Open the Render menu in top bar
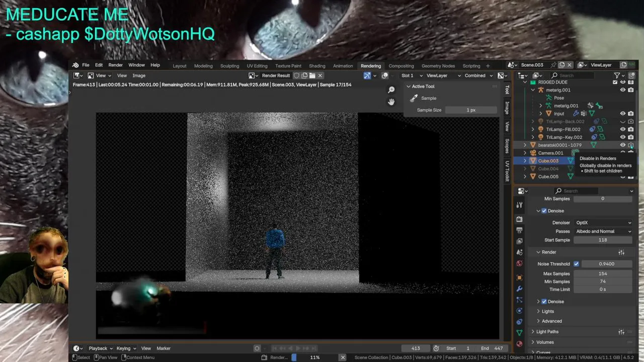Viewport: 644px width, 362px height. tap(115, 65)
